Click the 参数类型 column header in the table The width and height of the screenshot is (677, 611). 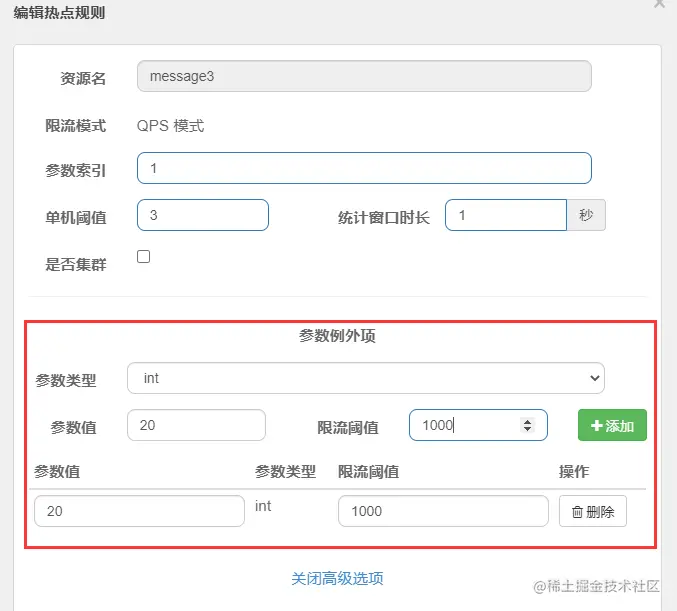pyautogui.click(x=285, y=472)
